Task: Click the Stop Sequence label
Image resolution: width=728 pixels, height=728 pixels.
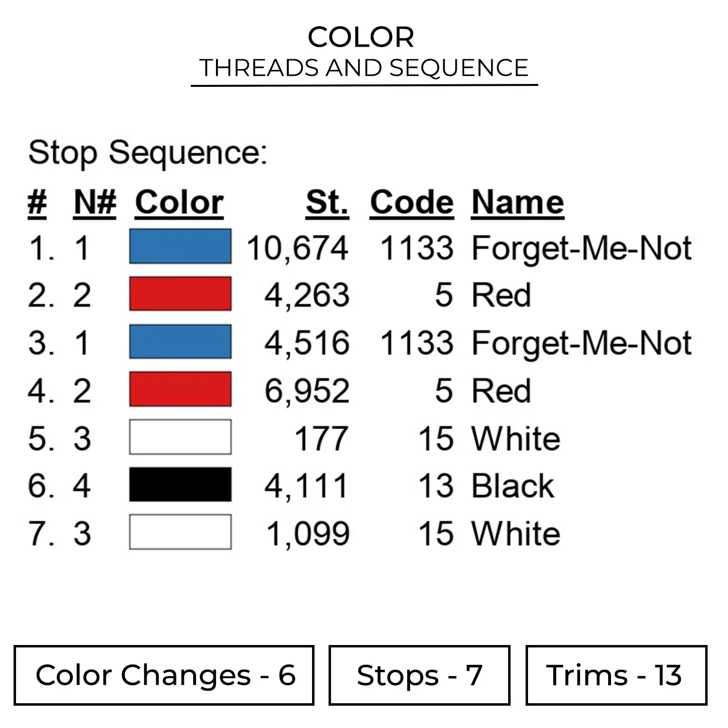Action: pyautogui.click(x=148, y=152)
